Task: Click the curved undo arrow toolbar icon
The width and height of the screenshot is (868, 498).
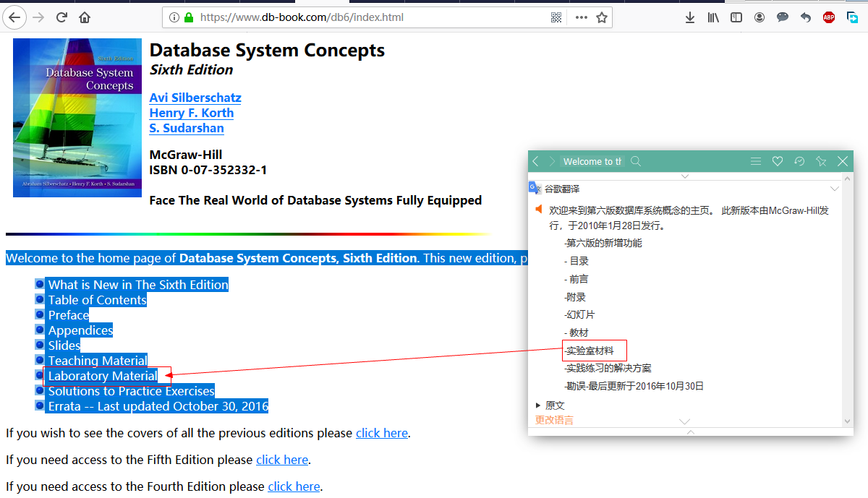Action: [806, 17]
